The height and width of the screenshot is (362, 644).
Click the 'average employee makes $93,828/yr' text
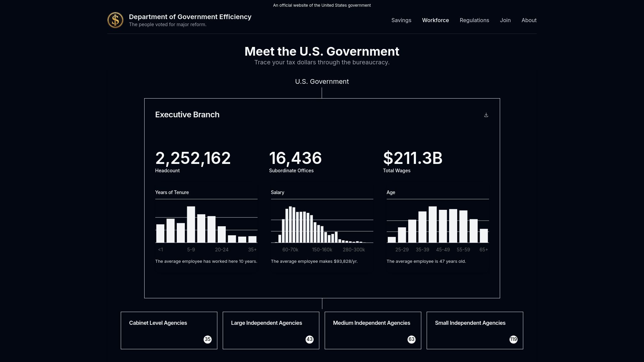[x=314, y=261]
